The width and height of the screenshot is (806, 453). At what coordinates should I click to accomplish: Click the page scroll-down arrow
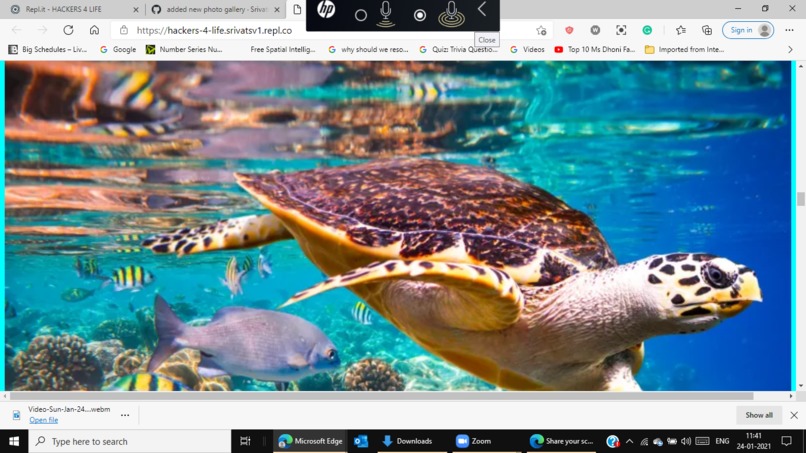(x=800, y=386)
